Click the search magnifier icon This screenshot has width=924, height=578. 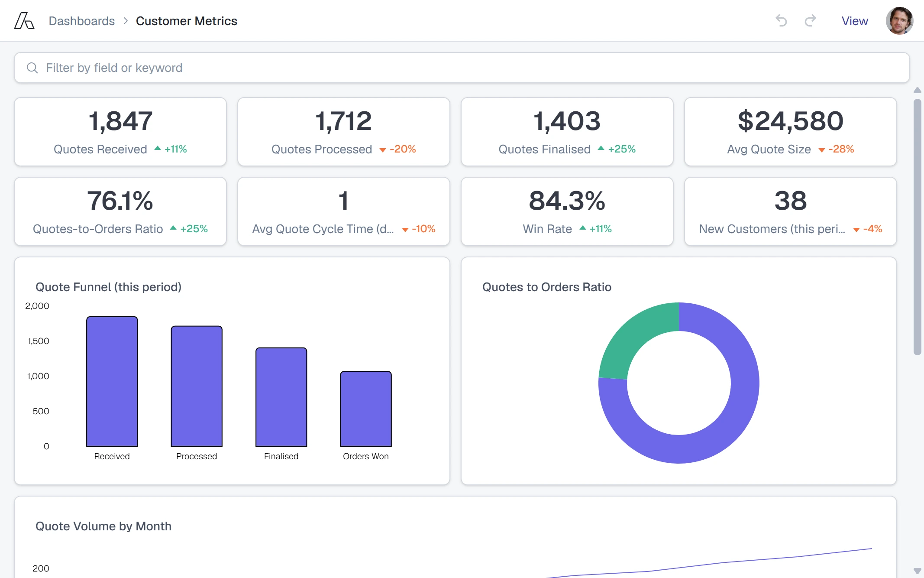pyautogui.click(x=32, y=68)
